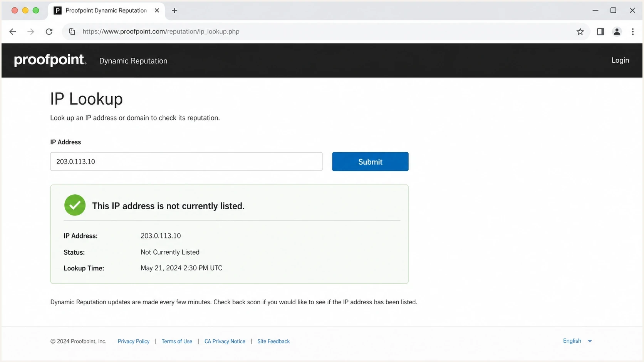644x362 pixels.
Task: Open the CA Privacy Notice link
Action: pyautogui.click(x=225, y=341)
